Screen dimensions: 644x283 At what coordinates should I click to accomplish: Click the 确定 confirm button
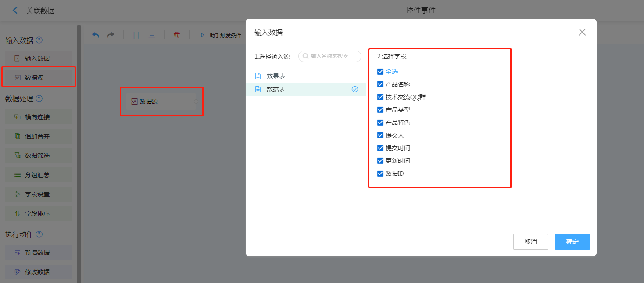coord(572,242)
